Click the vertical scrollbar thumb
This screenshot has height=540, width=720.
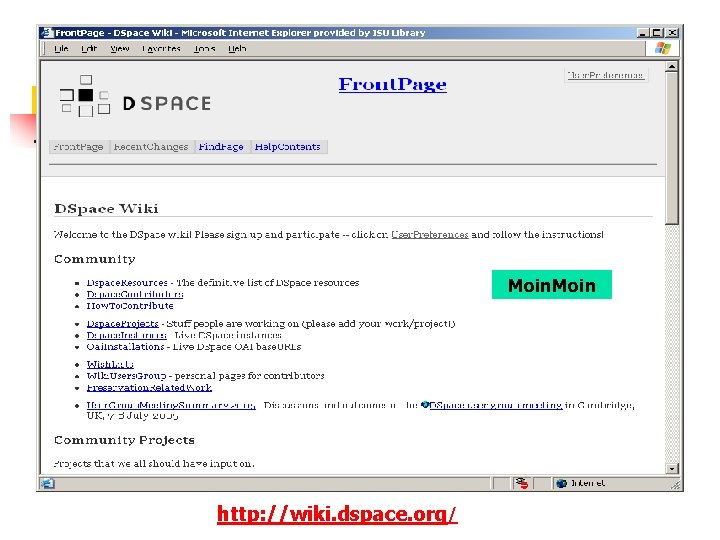click(672, 148)
